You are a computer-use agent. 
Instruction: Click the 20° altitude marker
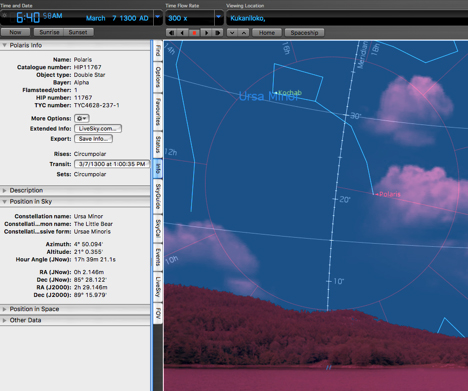tap(345, 200)
